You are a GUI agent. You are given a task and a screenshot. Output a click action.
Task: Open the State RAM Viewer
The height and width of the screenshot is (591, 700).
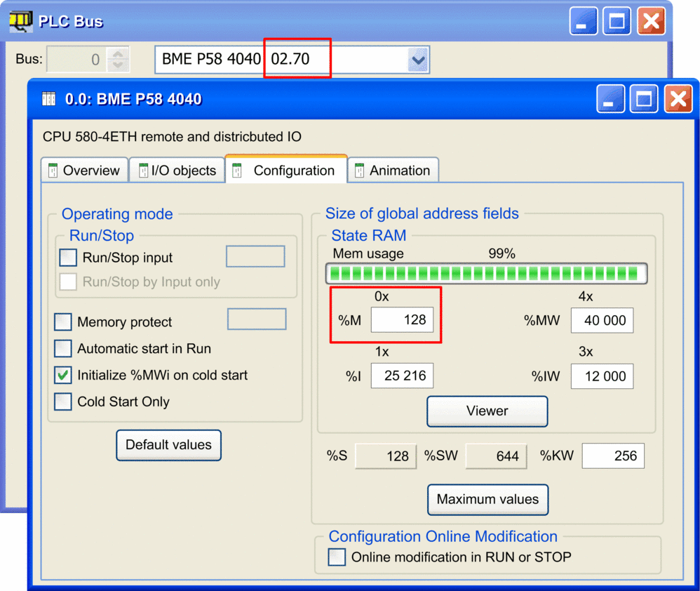pos(487,411)
